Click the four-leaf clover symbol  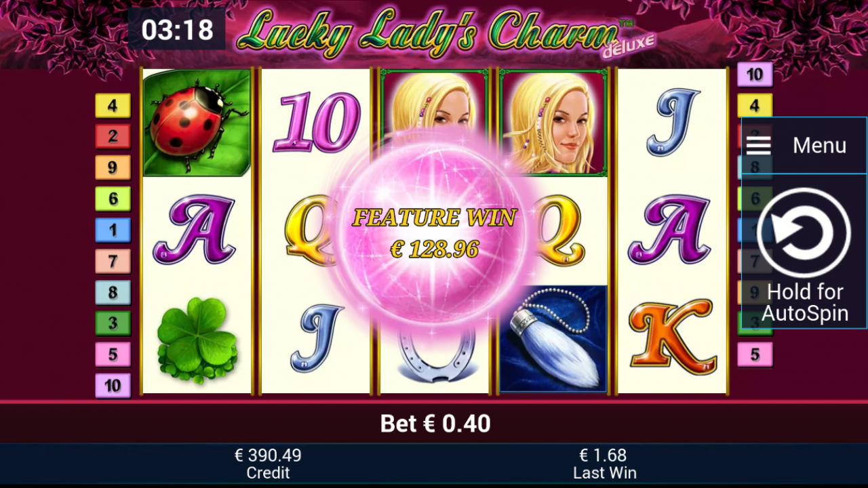[197, 338]
